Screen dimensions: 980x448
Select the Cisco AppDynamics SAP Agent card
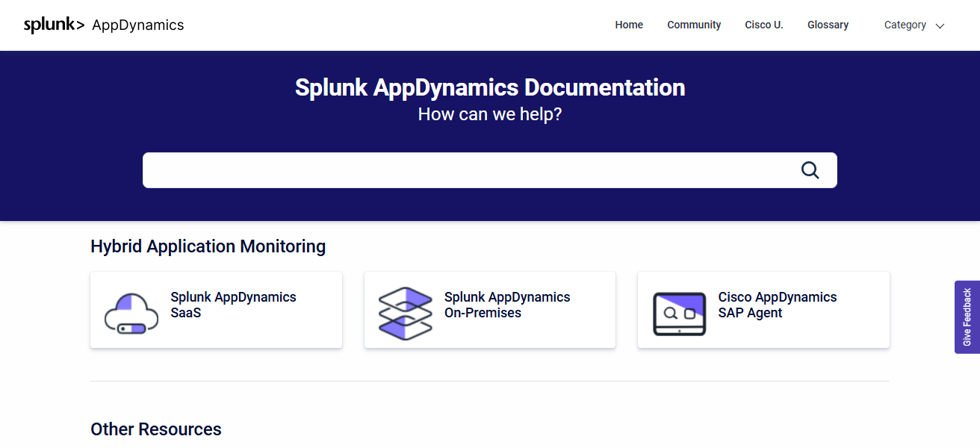(x=763, y=310)
